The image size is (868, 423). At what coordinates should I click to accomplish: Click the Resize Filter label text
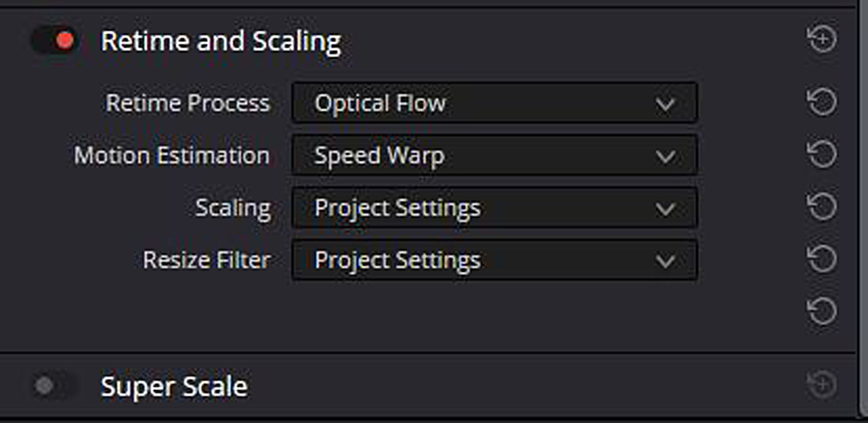[207, 260]
